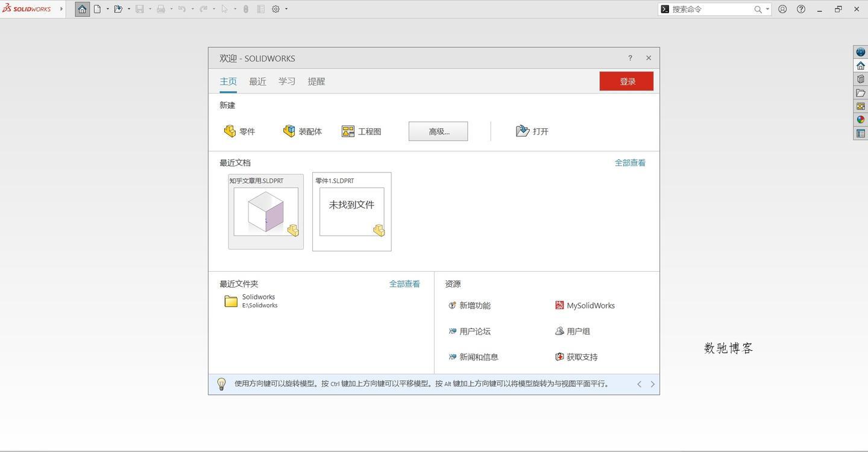Viewport: 868px width, 452px height.
Task: Open the View Palette tab in task pane
Action: (861, 106)
